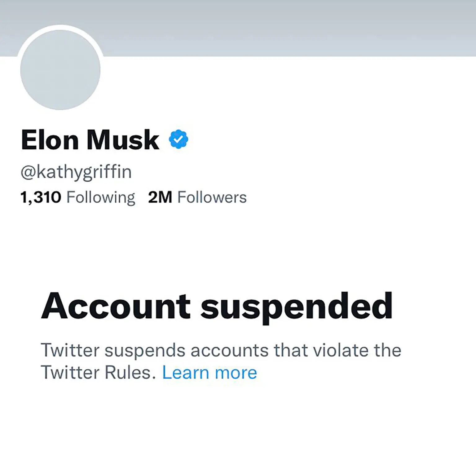Click the Account suspended heading
Viewport: 476px width, 476px height.
click(x=217, y=307)
